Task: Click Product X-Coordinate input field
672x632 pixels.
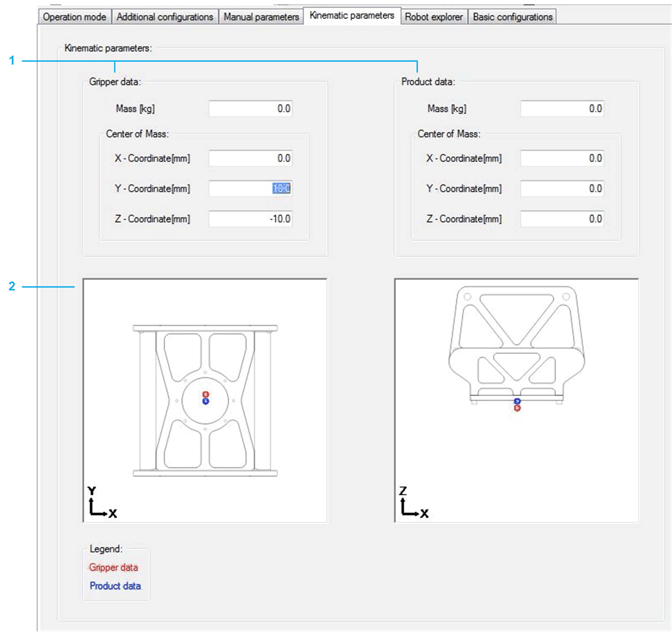Action: click(x=562, y=158)
